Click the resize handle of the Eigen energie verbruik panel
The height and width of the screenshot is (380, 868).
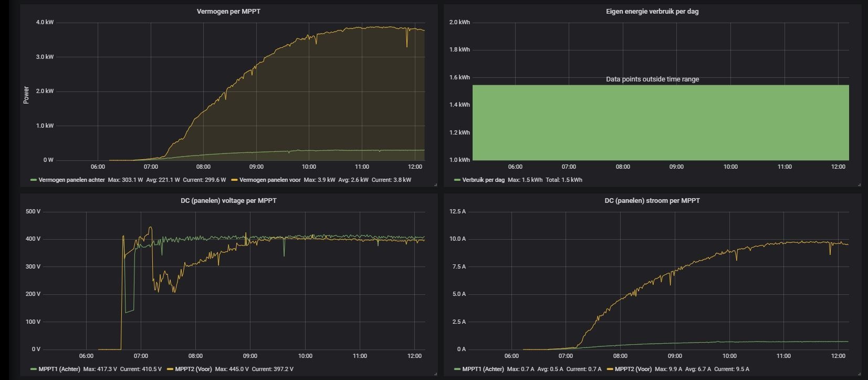point(859,185)
